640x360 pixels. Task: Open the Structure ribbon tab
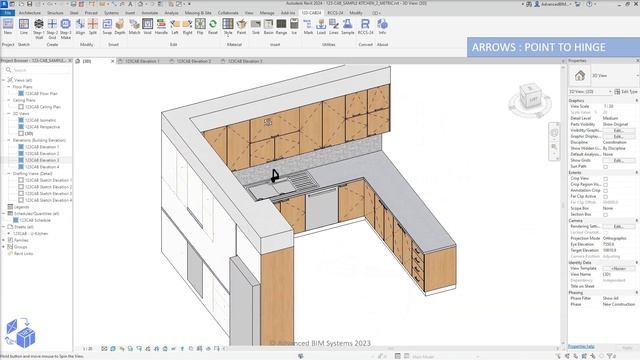[55, 13]
